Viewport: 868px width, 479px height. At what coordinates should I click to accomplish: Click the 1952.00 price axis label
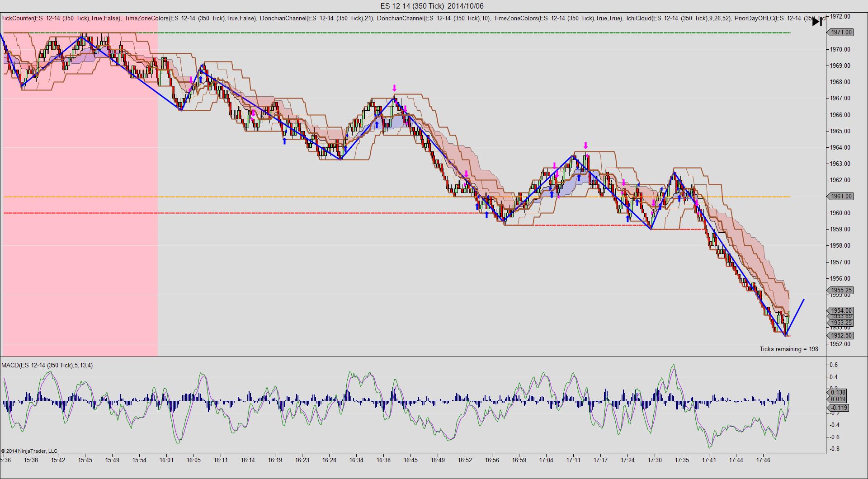pyautogui.click(x=840, y=344)
